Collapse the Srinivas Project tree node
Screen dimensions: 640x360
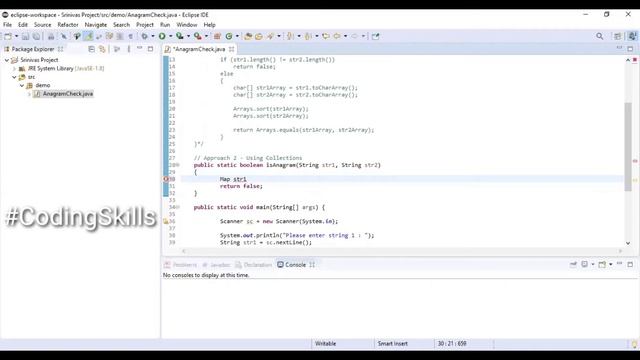click(x=7, y=60)
